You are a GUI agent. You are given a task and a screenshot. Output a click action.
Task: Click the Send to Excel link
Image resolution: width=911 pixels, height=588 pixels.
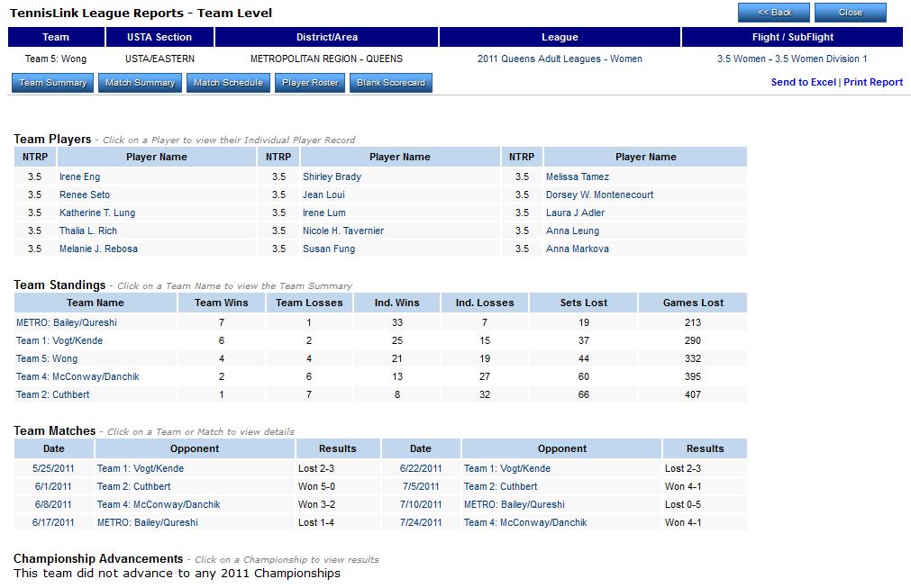coord(803,82)
